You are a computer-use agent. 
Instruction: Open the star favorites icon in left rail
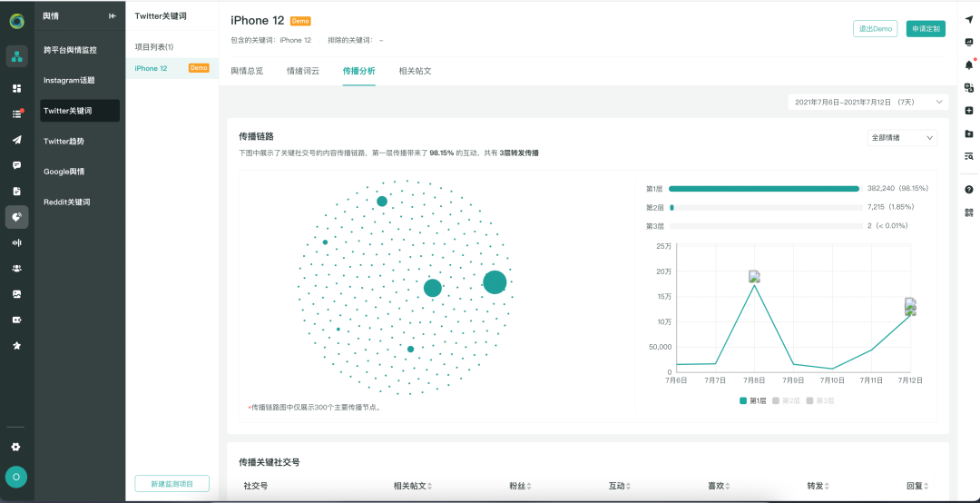tap(17, 345)
